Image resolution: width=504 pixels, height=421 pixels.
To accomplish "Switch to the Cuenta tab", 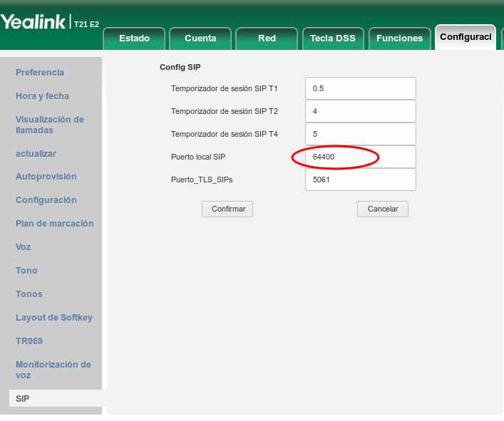I will tap(200, 38).
